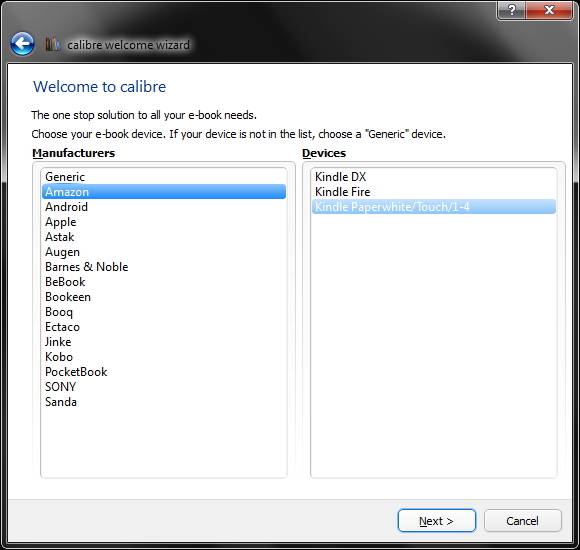The width and height of the screenshot is (580, 550).
Task: Choose Augen manufacturer
Action: click(x=164, y=252)
